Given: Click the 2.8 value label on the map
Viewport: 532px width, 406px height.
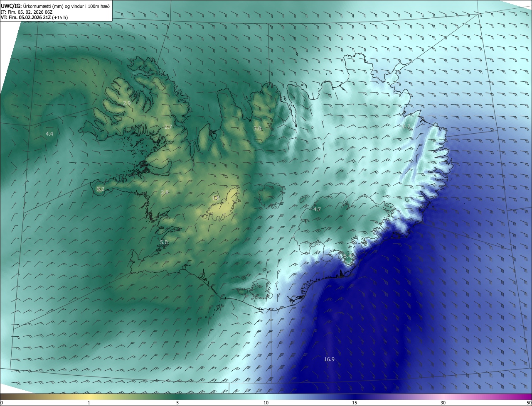Looking at the screenshot, I should [165, 192].
